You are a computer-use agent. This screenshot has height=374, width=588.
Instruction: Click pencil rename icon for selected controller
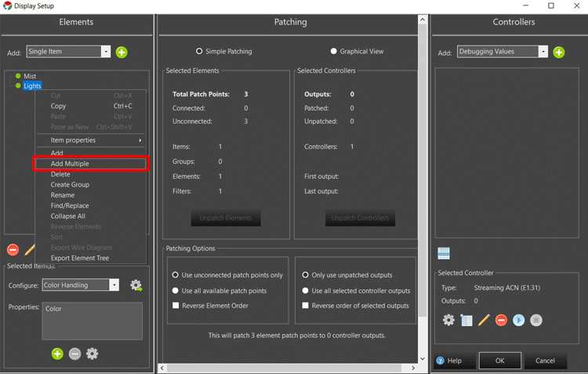click(x=484, y=320)
